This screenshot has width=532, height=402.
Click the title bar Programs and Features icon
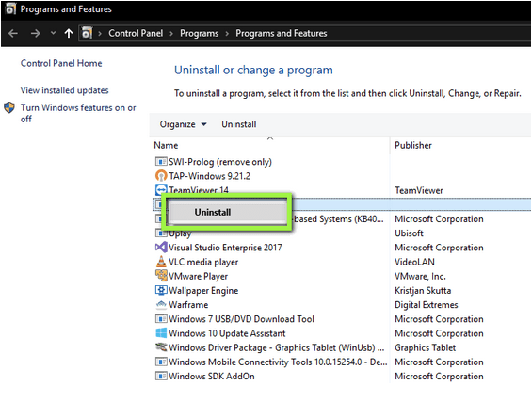pyautogui.click(x=10, y=8)
